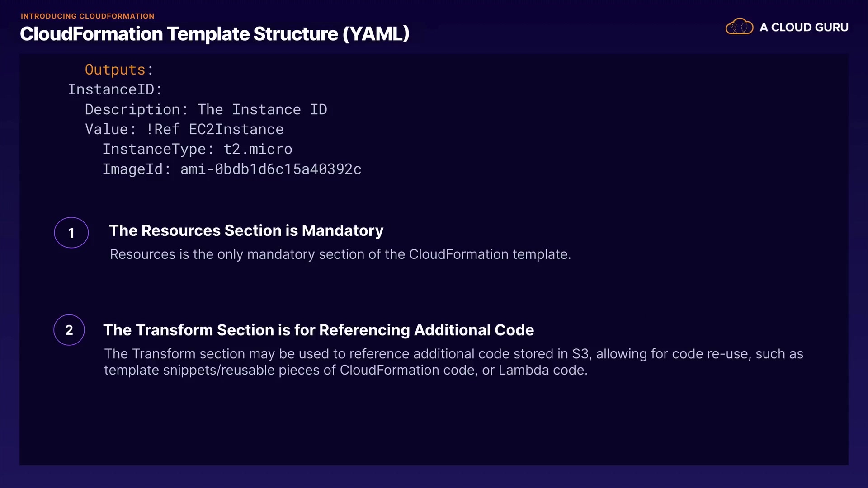
Task: Click the CloudFormation Template Structure (YAML) title
Action: point(214,34)
